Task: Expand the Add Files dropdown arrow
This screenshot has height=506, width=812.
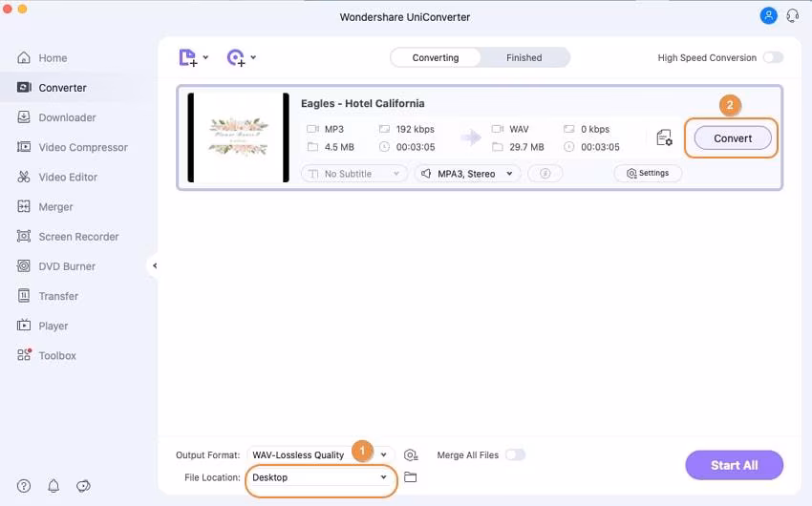Action: (205, 57)
